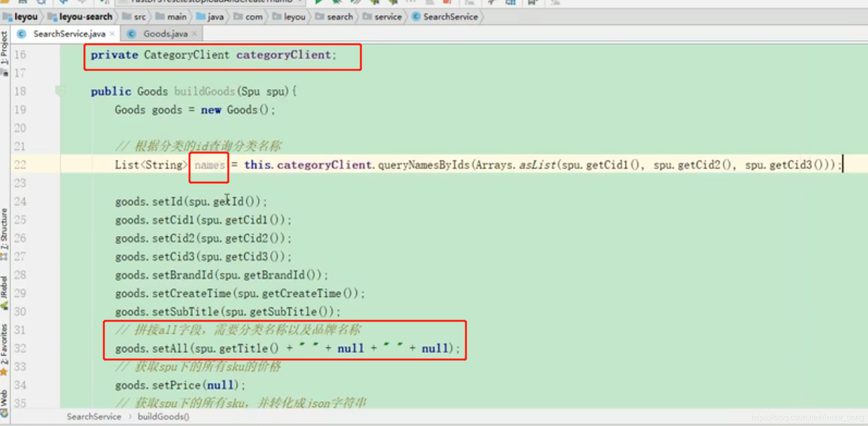868x426 pixels.
Task: Click 'goods.setPrice(null);' line
Action: pyautogui.click(x=180, y=385)
